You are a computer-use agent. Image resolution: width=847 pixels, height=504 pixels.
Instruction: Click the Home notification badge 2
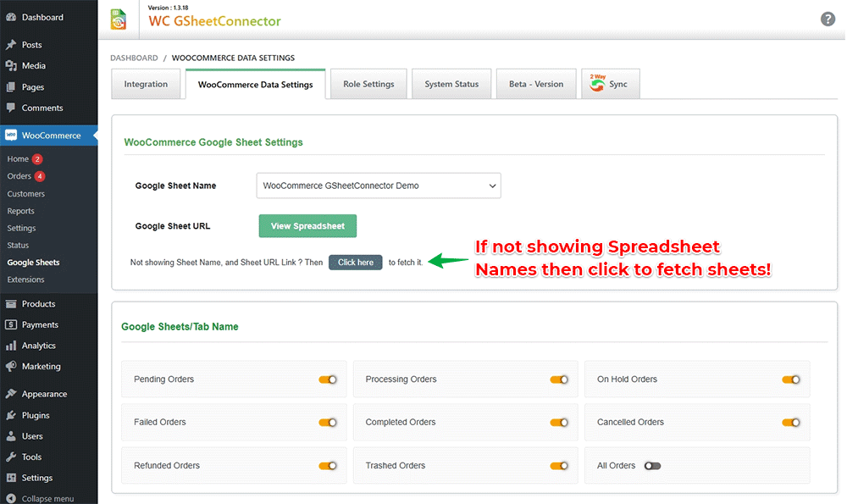click(36, 159)
